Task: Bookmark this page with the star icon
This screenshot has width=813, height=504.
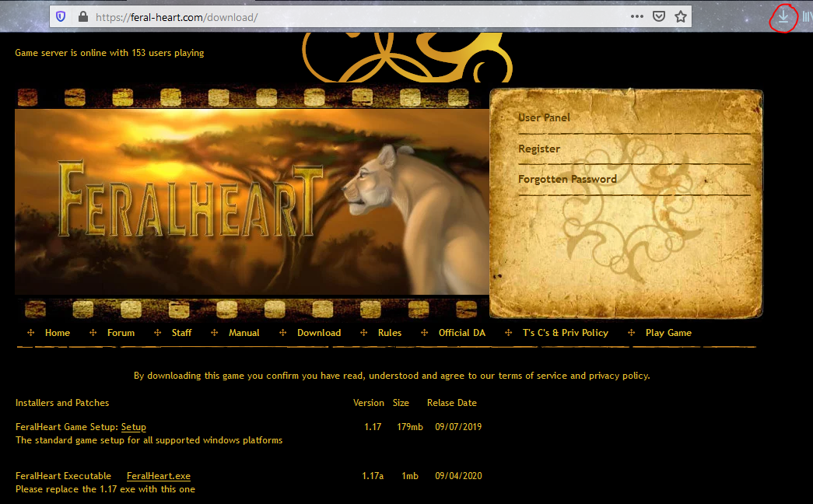Action: [x=681, y=16]
